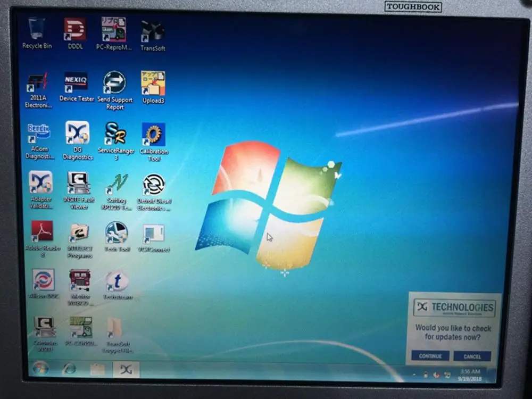
Task: Launch the DG Diagnostics shortcut
Action: coord(77,140)
